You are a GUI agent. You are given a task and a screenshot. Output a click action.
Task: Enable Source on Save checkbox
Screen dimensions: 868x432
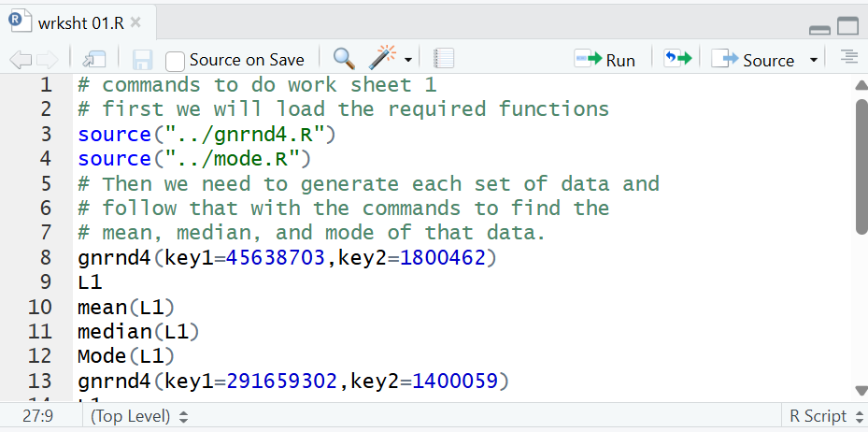click(175, 61)
